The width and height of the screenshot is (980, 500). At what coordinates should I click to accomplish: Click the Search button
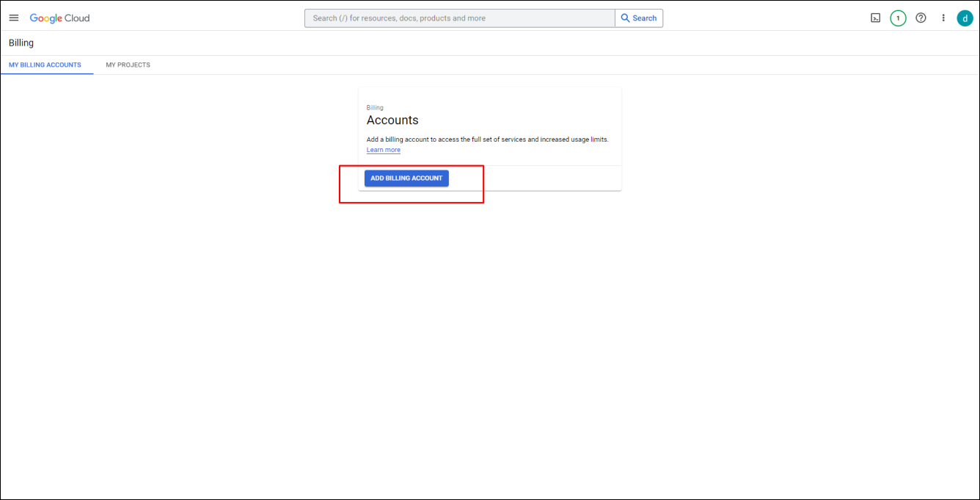tap(639, 18)
